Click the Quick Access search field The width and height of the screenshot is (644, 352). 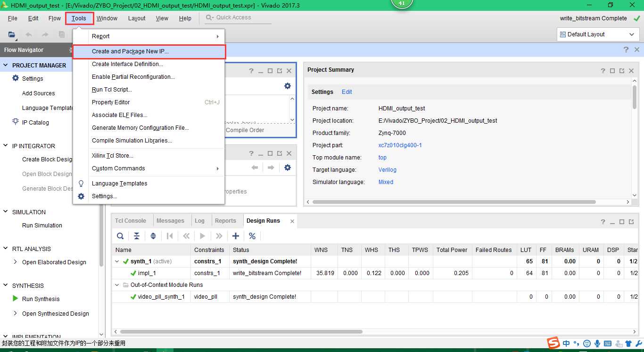[x=239, y=18]
